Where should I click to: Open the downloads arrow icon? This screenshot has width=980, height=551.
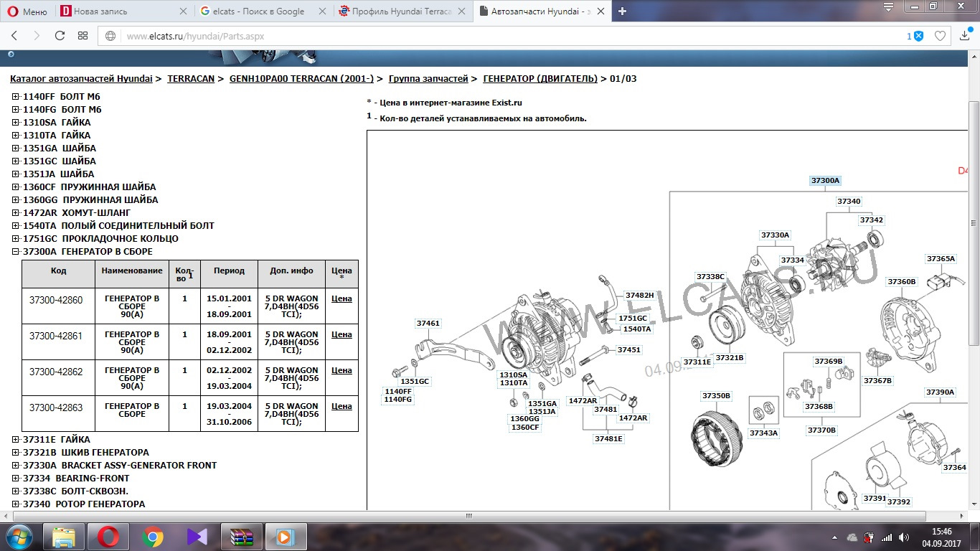click(x=965, y=36)
